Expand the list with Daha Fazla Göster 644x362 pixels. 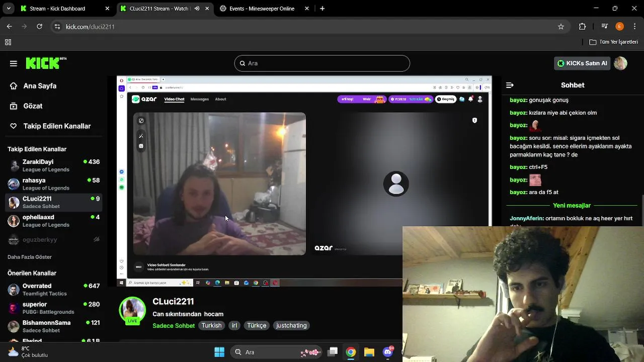30,257
